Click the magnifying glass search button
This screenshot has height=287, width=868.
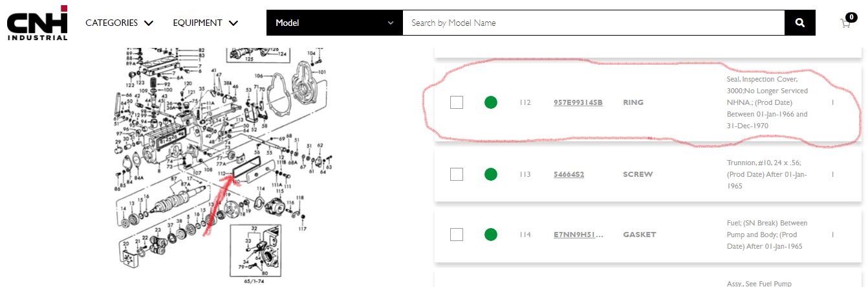[x=800, y=23]
